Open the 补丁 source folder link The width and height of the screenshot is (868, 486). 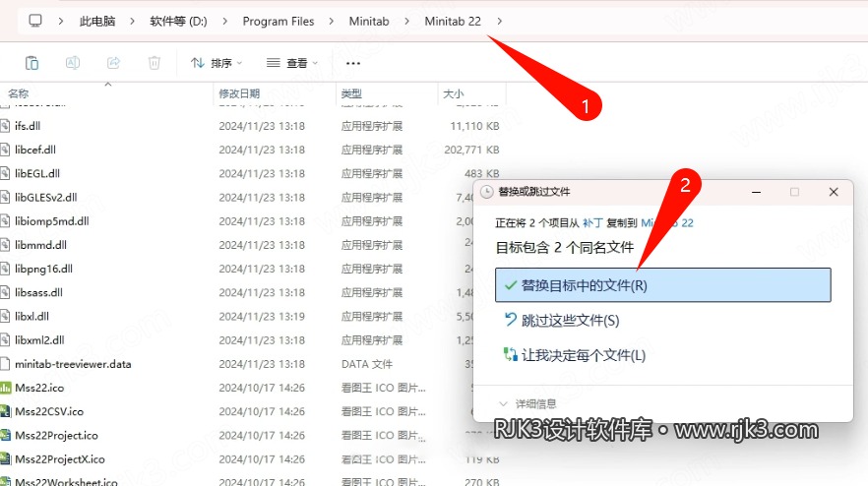pyautogui.click(x=592, y=222)
